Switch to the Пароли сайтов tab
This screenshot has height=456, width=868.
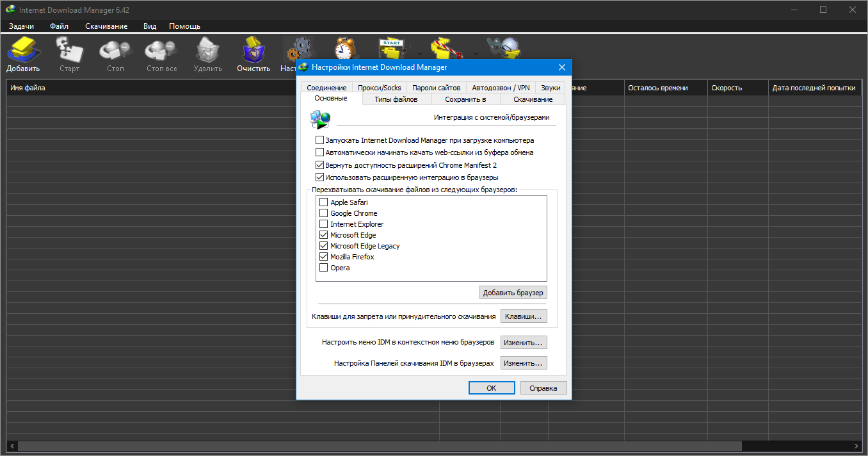[x=436, y=88]
